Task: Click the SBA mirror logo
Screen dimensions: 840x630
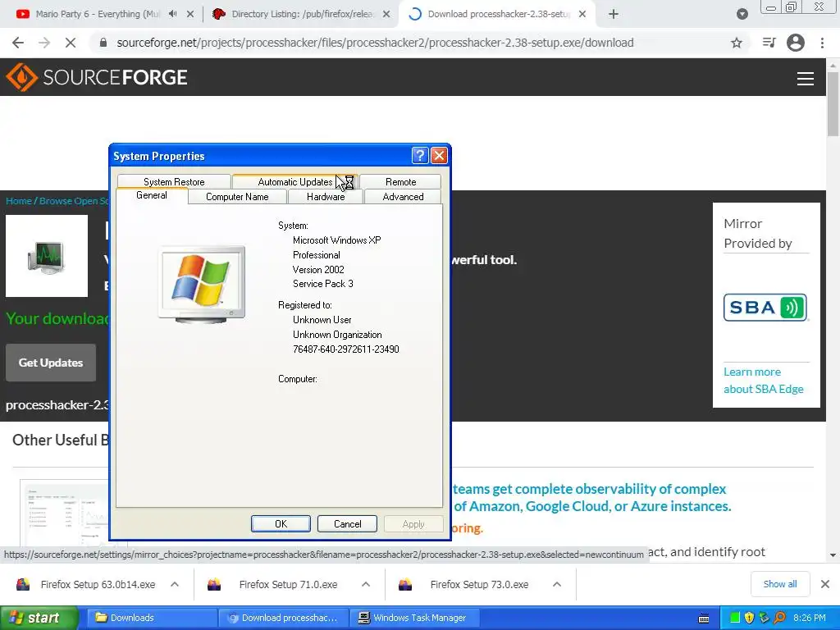Action: pos(765,308)
